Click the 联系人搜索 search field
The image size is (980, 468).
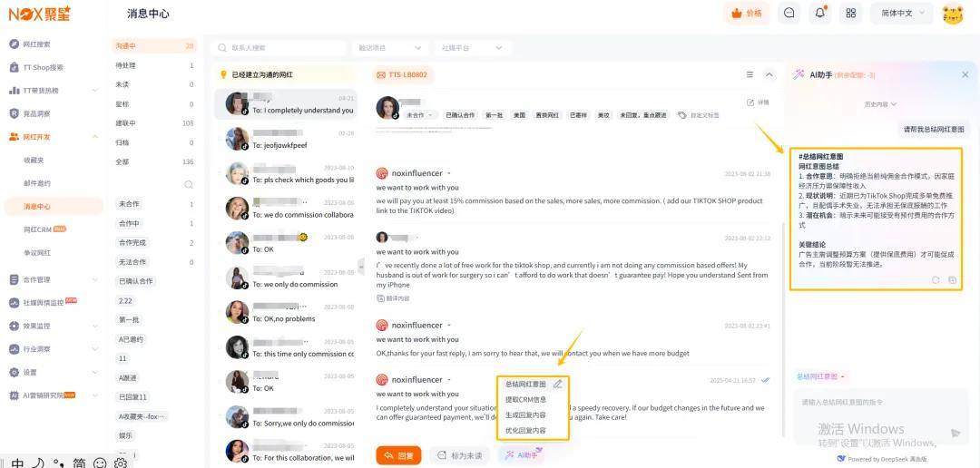pyautogui.click(x=279, y=47)
